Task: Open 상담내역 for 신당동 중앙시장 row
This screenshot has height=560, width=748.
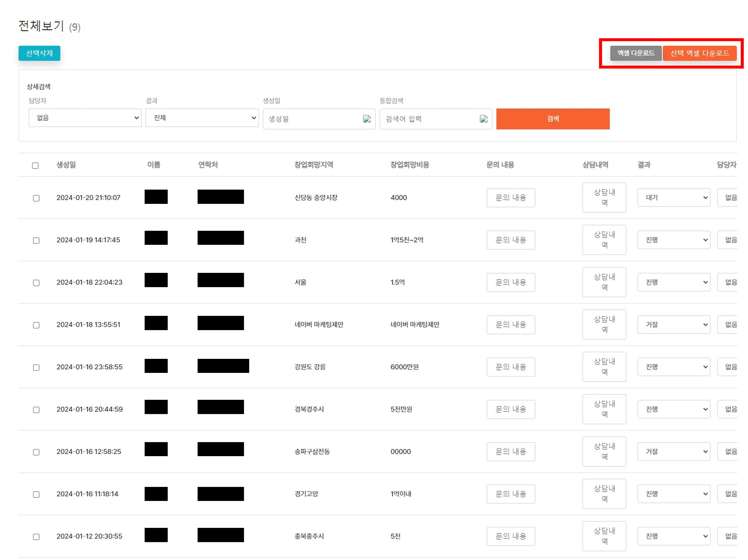Action: [x=604, y=197]
